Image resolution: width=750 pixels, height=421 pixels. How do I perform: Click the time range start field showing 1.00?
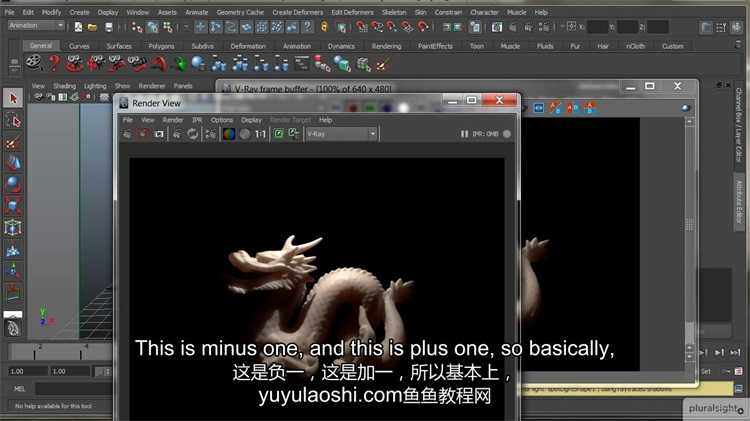[27, 371]
